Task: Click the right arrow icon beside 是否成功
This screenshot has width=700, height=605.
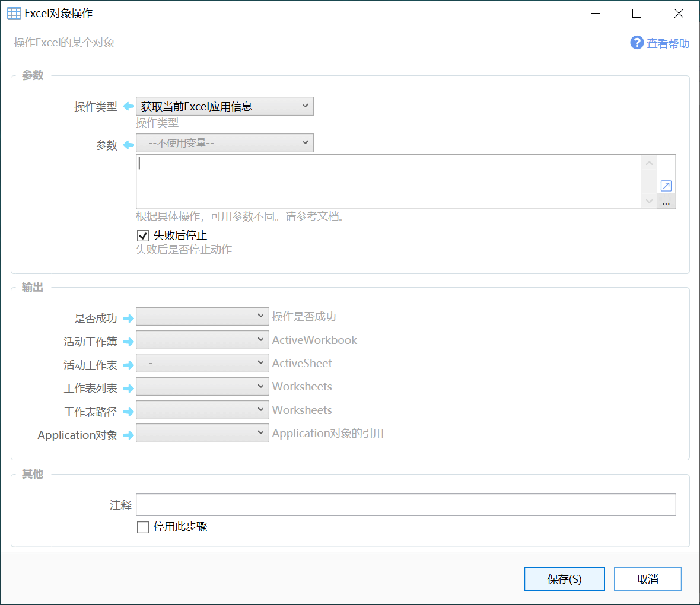Action: (x=129, y=319)
